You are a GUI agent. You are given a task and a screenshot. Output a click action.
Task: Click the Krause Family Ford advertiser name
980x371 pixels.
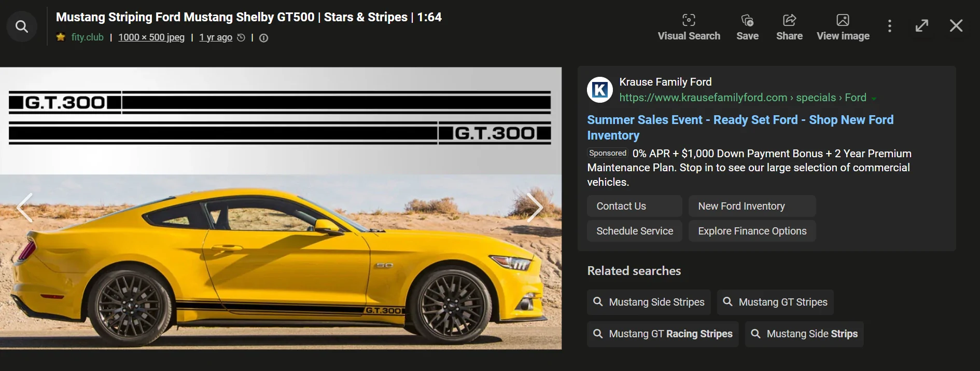point(665,82)
